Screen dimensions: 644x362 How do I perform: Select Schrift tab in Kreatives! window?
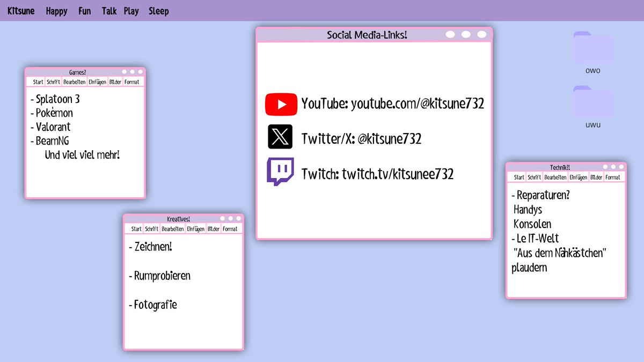click(x=152, y=229)
